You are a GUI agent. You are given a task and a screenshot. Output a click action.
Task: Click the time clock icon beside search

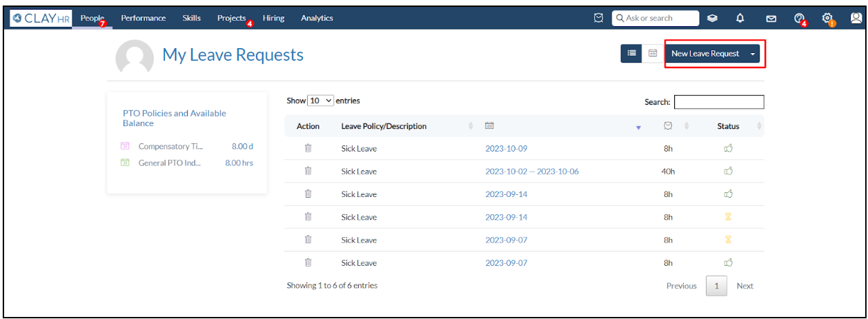coord(599,19)
